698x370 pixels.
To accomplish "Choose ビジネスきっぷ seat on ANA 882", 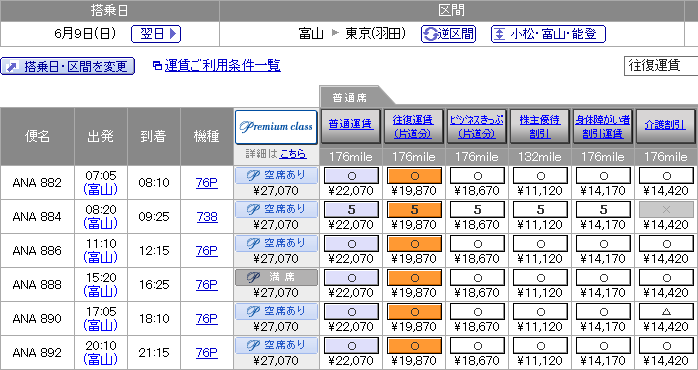I will (x=477, y=175).
